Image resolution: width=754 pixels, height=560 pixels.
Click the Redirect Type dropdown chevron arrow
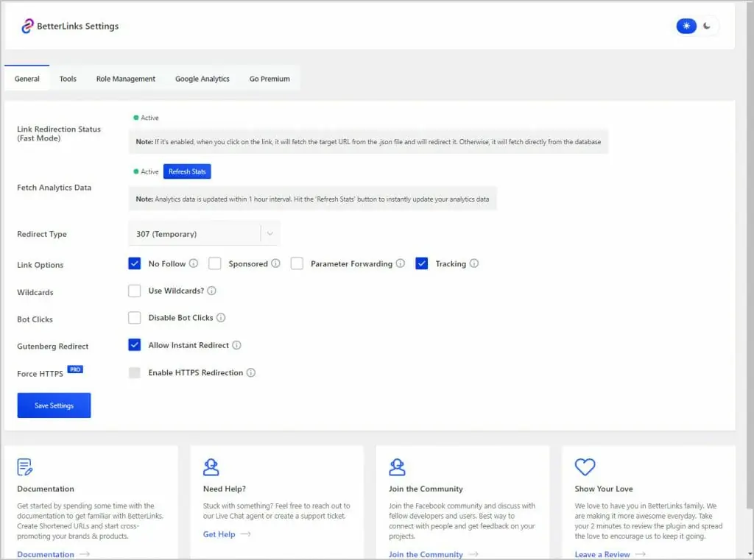click(x=270, y=233)
